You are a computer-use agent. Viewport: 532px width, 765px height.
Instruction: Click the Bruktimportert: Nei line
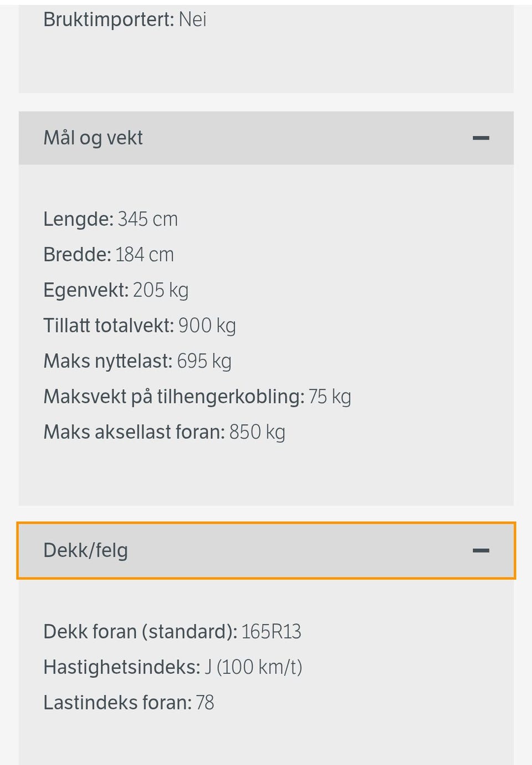[x=125, y=19]
